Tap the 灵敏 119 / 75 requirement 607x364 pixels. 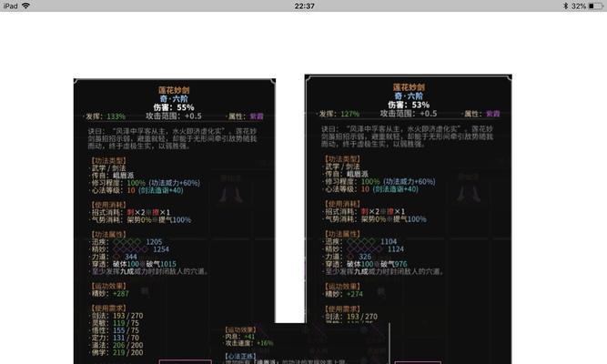pyautogui.click(x=116, y=323)
